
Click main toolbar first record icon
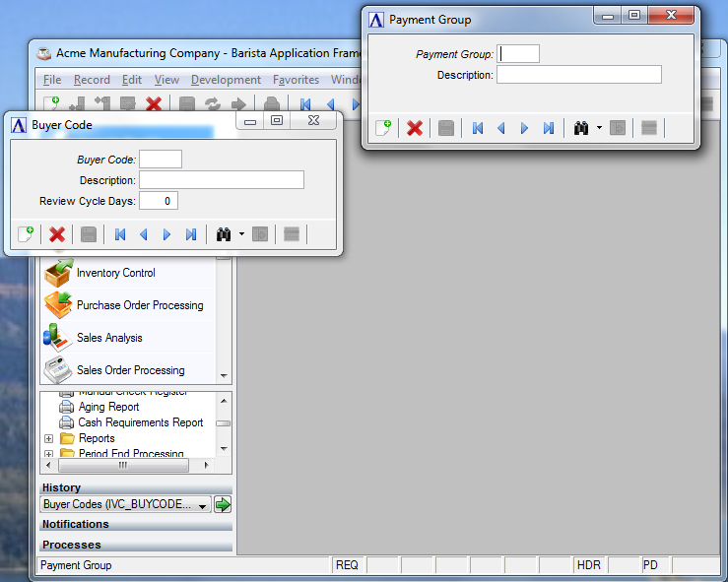(305, 104)
